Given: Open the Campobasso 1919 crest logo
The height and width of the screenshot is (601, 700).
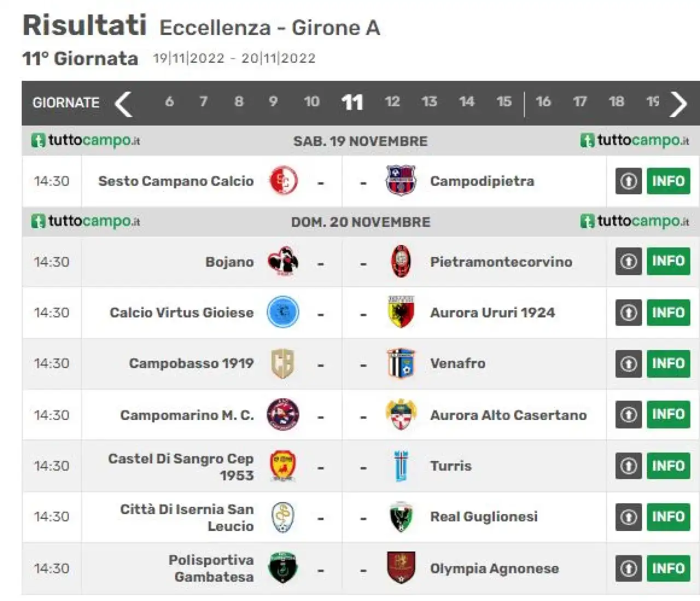Looking at the screenshot, I should [x=283, y=363].
